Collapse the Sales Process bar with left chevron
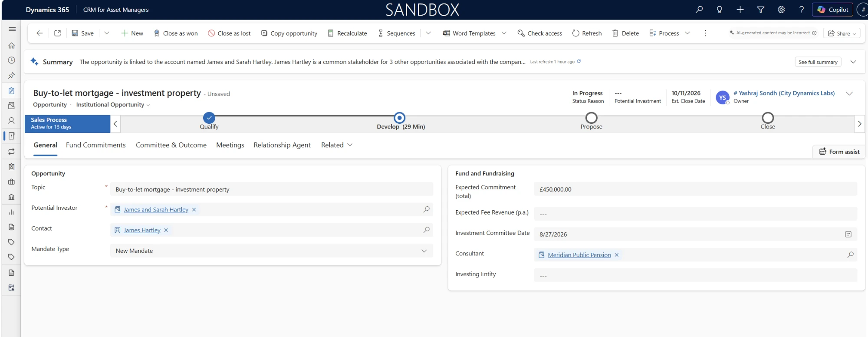Viewport: 868px width, 337px height. pyautogui.click(x=115, y=124)
